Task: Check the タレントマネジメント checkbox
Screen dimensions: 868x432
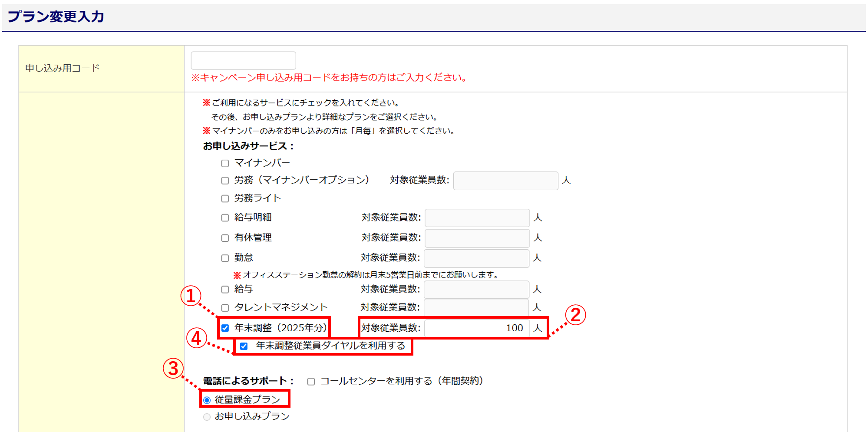Action: pos(225,308)
